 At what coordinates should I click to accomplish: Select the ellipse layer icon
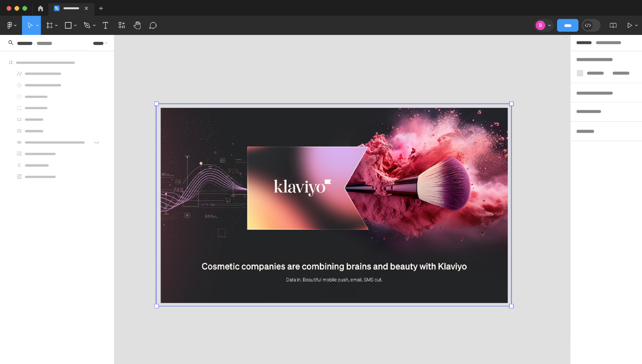(x=19, y=165)
